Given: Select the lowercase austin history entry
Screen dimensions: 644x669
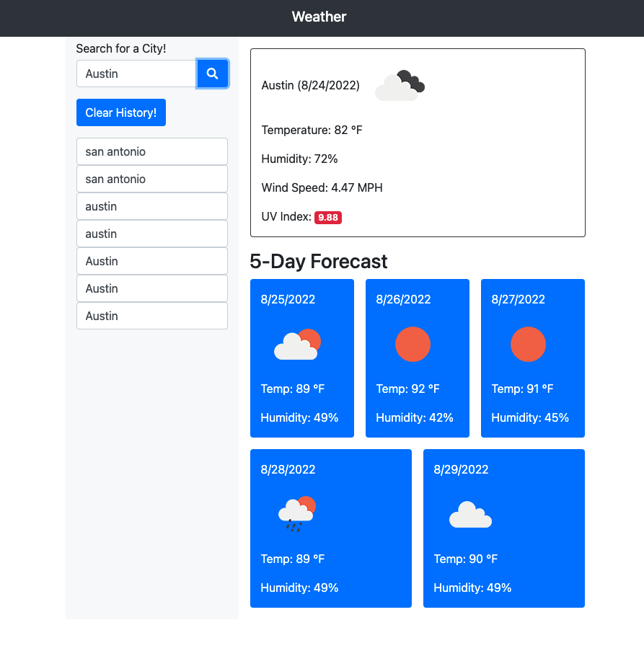Looking at the screenshot, I should click(151, 206).
